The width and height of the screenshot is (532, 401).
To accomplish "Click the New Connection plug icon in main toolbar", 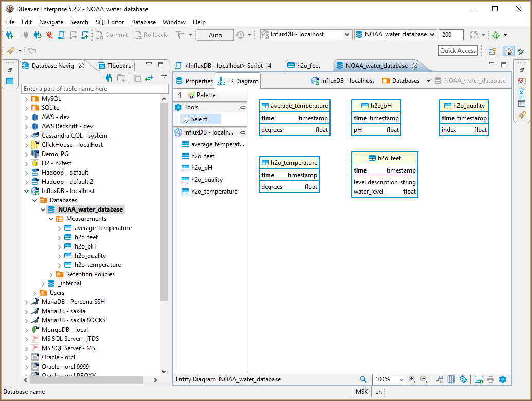I will [10, 35].
